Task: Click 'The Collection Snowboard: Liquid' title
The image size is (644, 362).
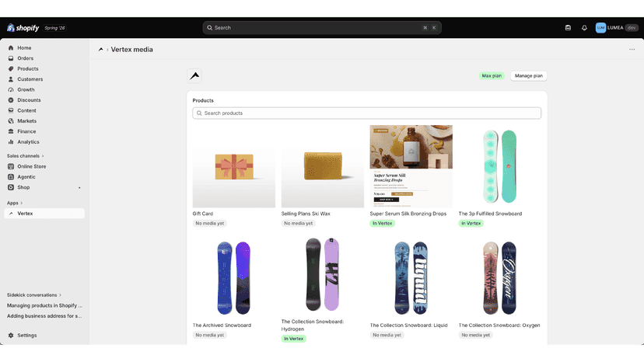Action: pos(408,325)
